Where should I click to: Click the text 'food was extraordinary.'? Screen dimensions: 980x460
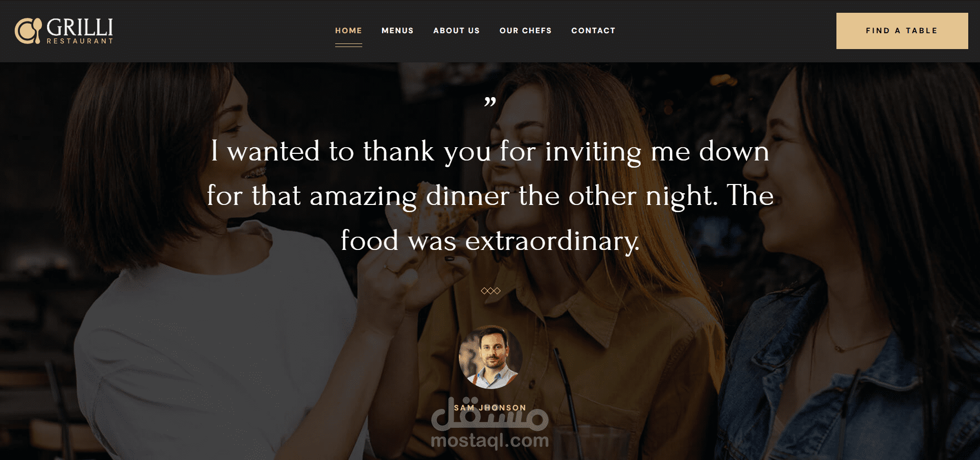(x=490, y=241)
